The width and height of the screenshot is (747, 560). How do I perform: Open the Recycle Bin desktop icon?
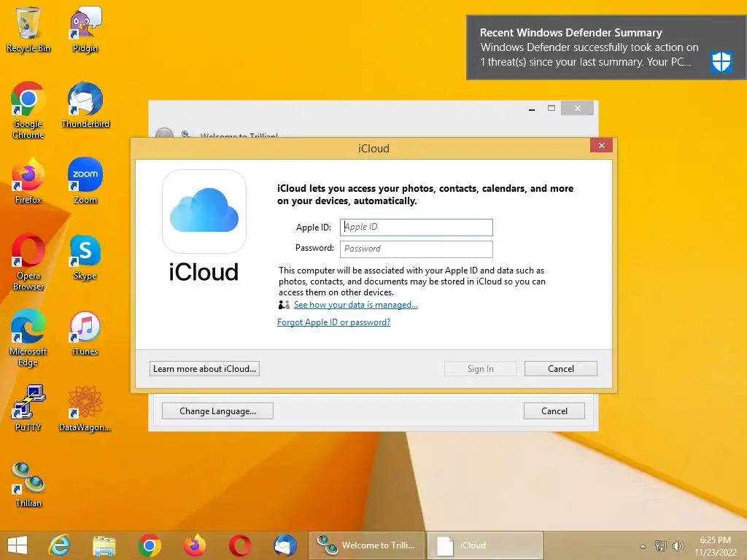coord(28,29)
